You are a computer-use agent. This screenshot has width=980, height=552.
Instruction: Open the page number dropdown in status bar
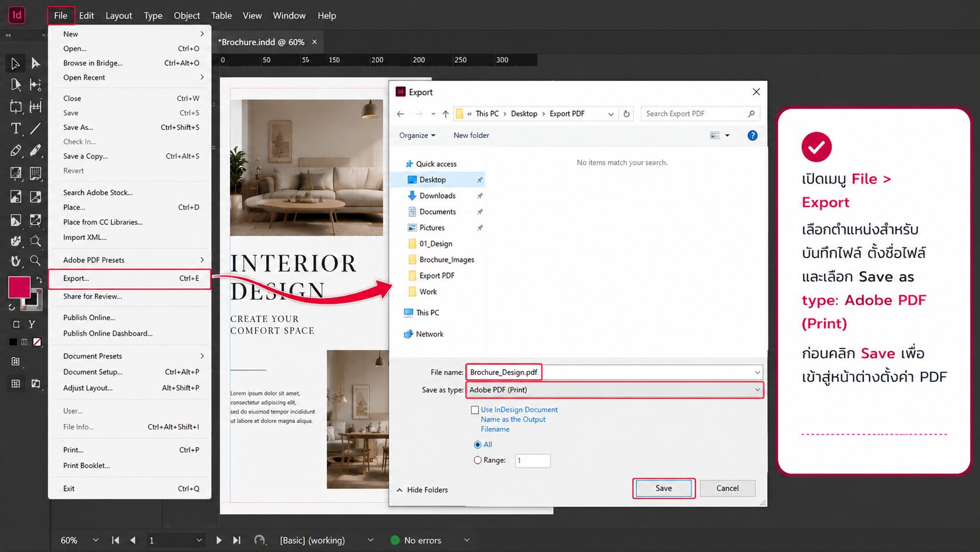[x=199, y=540]
